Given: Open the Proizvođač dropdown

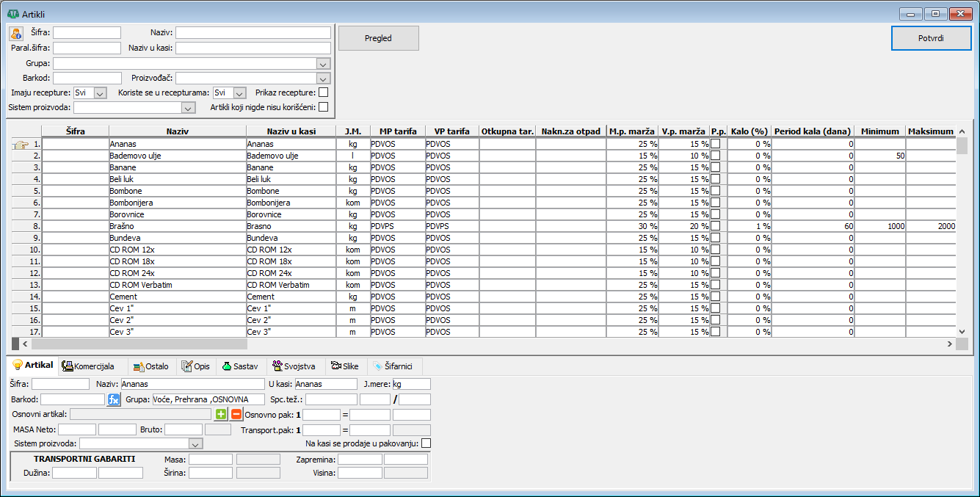Looking at the screenshot, I should click(x=323, y=79).
